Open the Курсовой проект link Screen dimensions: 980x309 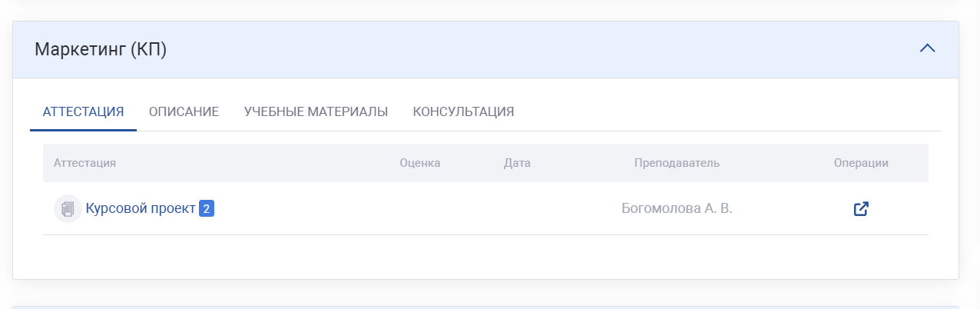click(x=141, y=208)
